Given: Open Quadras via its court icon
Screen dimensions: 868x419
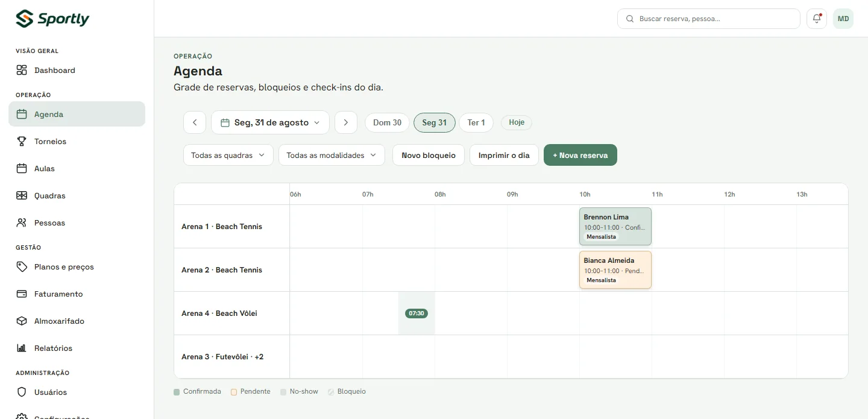Looking at the screenshot, I should coord(22,195).
